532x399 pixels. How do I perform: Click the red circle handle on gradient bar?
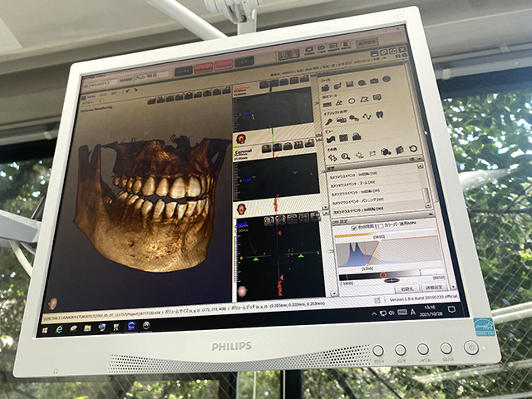(383, 273)
